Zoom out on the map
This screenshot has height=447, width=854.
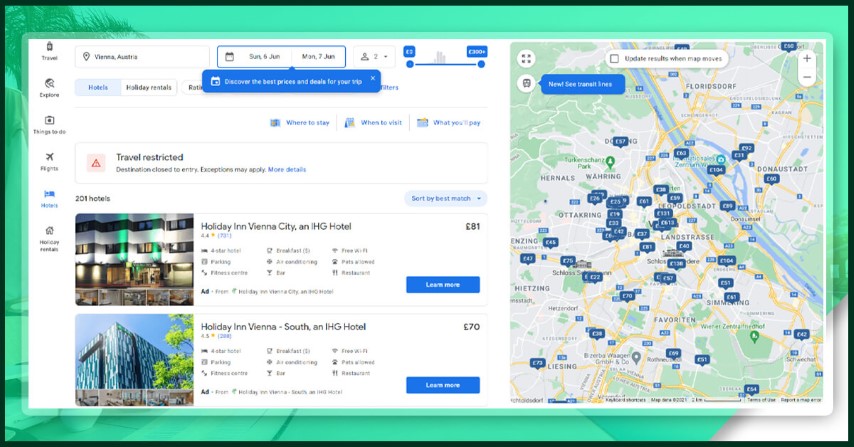pos(807,77)
